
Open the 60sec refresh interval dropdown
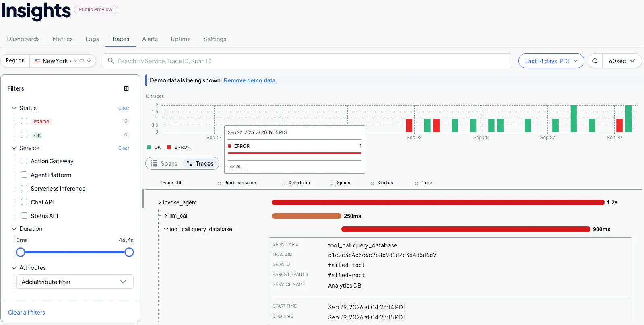pos(621,61)
